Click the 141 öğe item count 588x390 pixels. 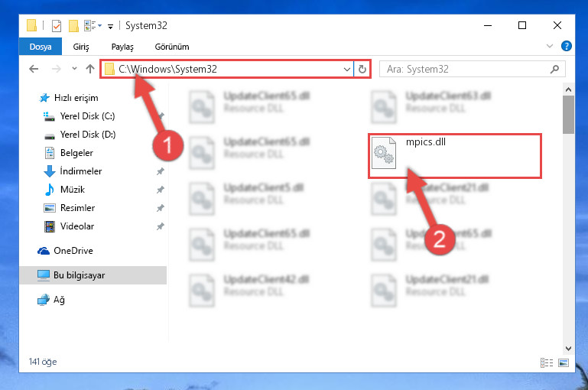[x=43, y=362]
